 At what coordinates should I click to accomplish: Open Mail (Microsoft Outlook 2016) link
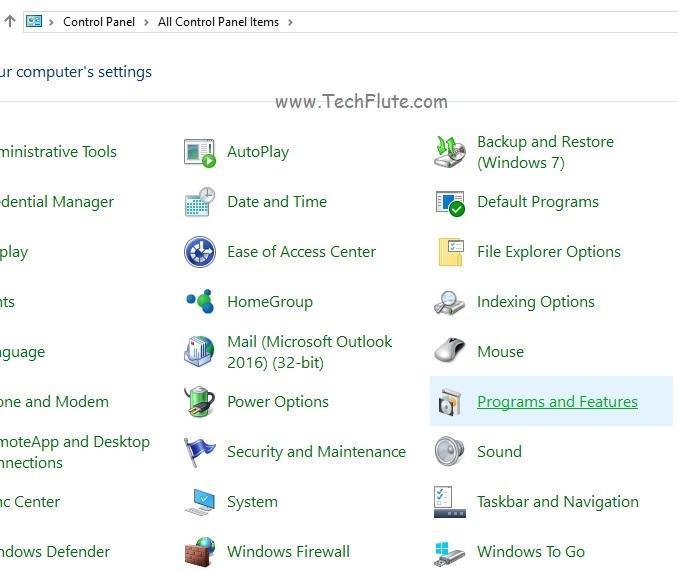310,352
